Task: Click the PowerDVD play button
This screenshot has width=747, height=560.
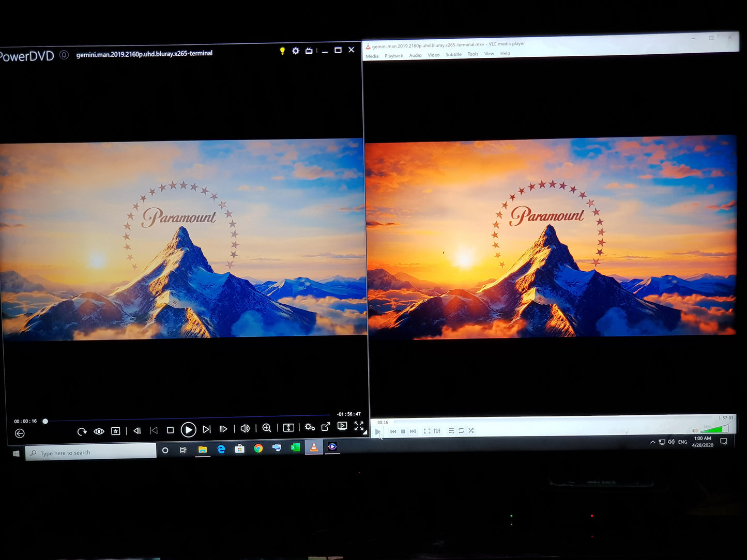Action: (x=188, y=430)
